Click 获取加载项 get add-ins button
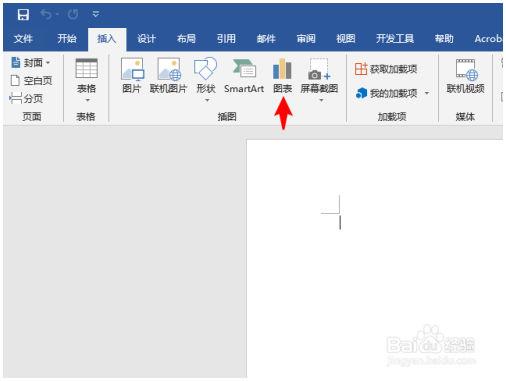 386,69
